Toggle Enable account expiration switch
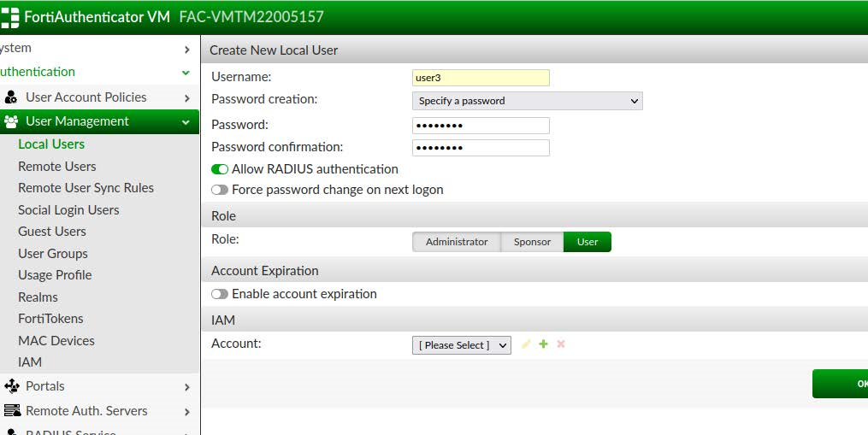 220,294
